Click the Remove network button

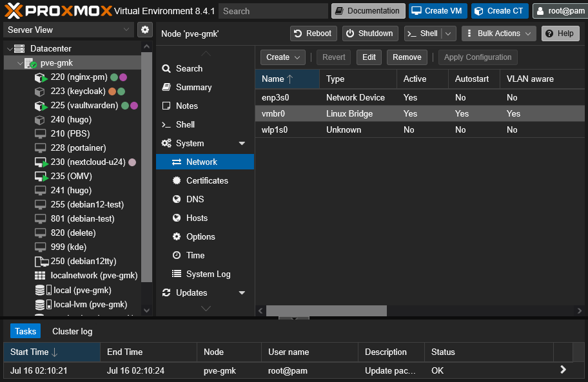pos(407,57)
